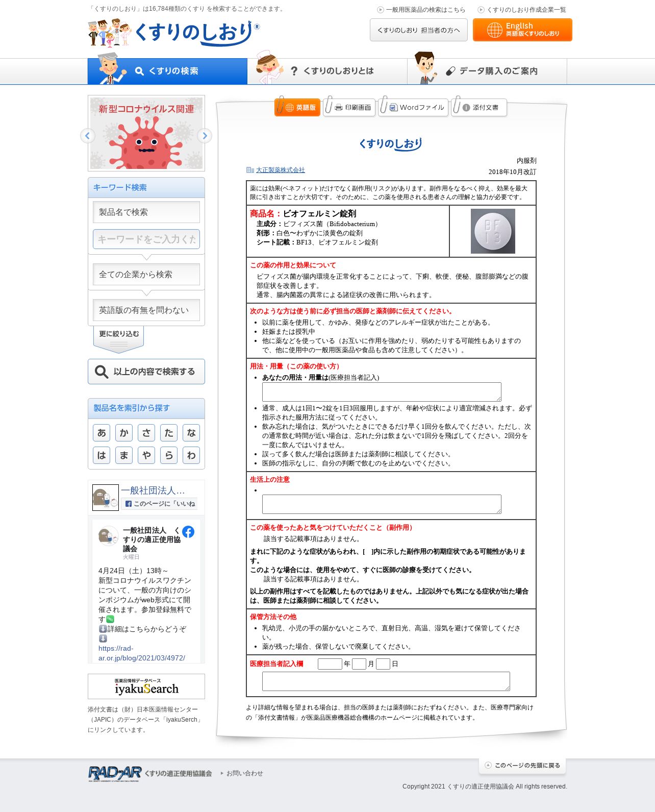The width and height of the screenshot is (655, 812).
Task: Expand the 更に絞り込む filter options
Action: click(x=118, y=338)
